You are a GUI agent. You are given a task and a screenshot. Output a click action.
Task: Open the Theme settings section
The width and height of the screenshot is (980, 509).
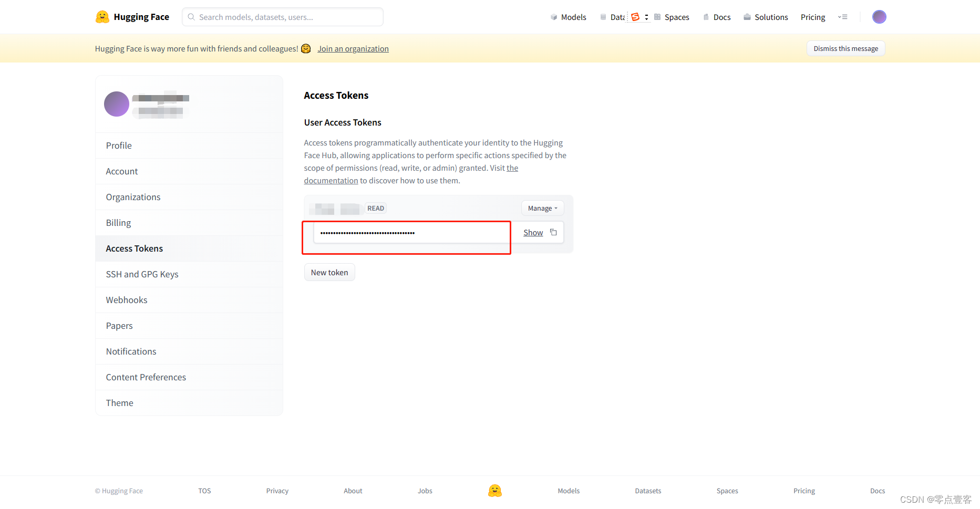click(x=119, y=402)
